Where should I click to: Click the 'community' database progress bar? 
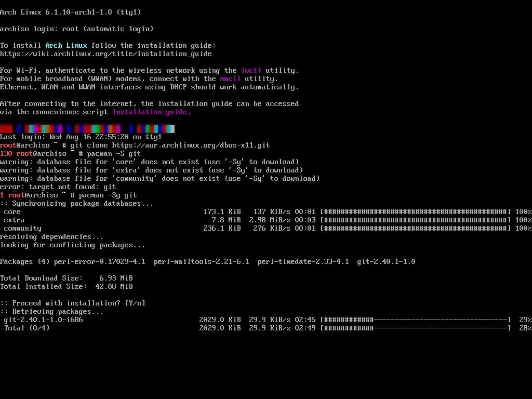416,229
